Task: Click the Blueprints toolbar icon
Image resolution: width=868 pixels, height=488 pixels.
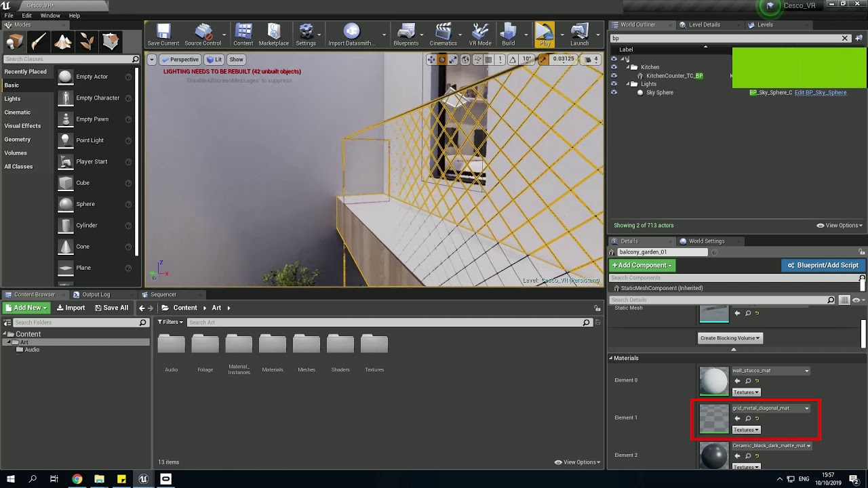Action: [x=406, y=35]
